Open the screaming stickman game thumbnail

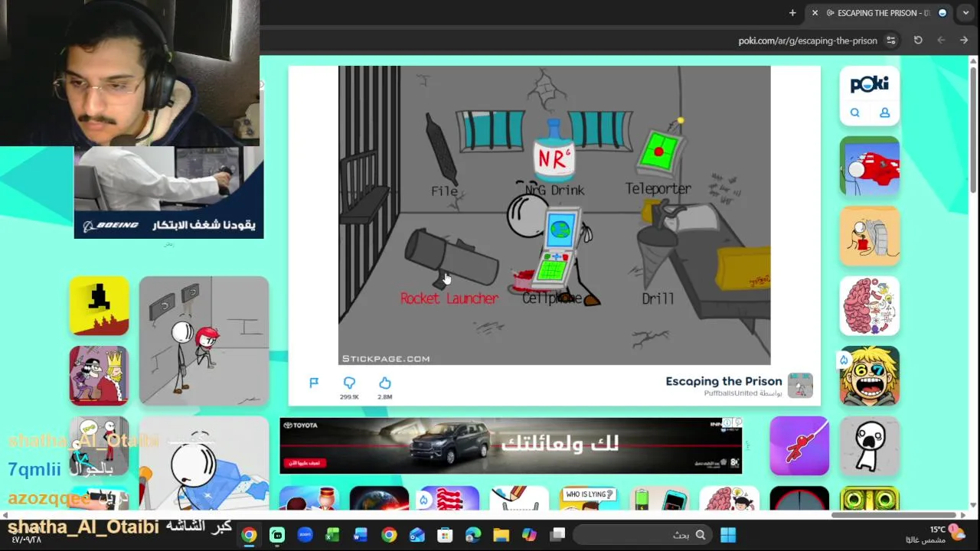coord(870,446)
